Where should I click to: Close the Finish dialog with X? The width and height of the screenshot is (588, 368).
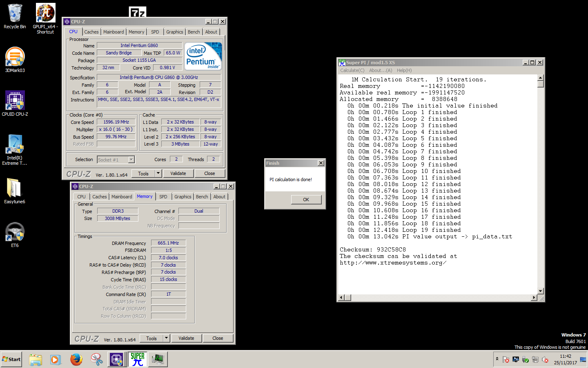(321, 163)
